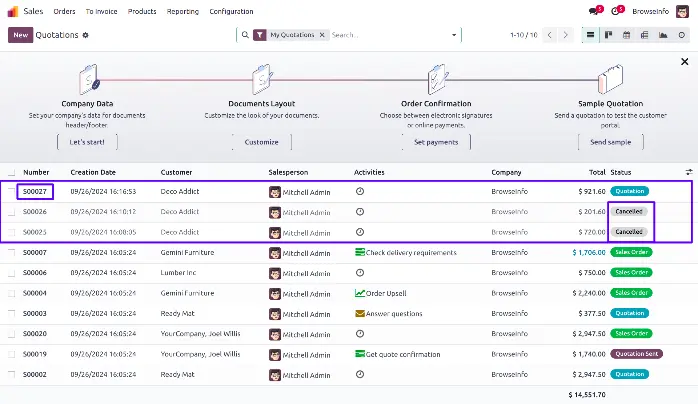698x404 pixels.
Task: Click the New quotation button
Action: click(x=20, y=35)
